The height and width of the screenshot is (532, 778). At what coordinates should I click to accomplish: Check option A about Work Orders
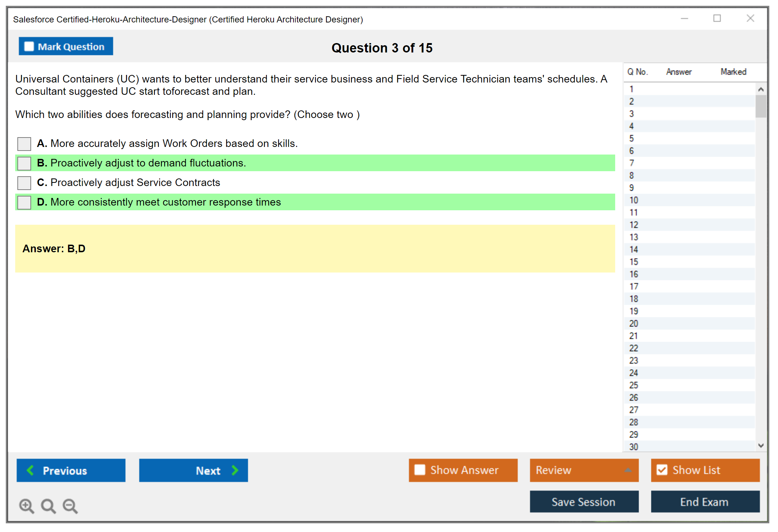pos(24,144)
